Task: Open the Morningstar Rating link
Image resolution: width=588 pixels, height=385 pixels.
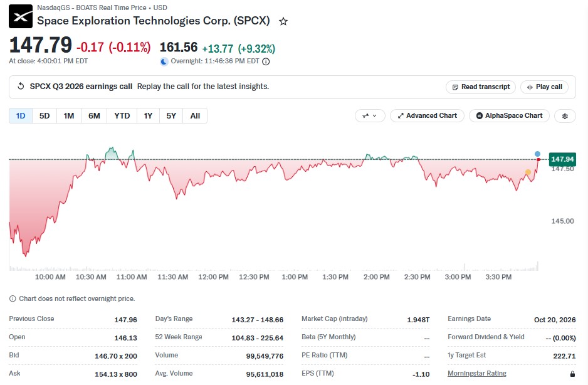Action: pos(477,373)
